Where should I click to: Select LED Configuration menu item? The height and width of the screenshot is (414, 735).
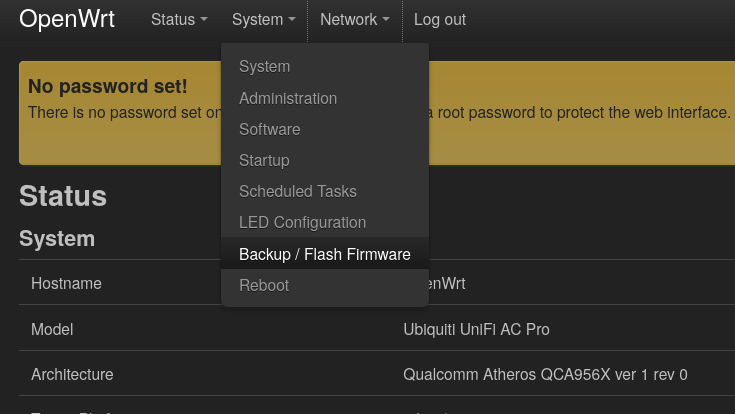302,222
